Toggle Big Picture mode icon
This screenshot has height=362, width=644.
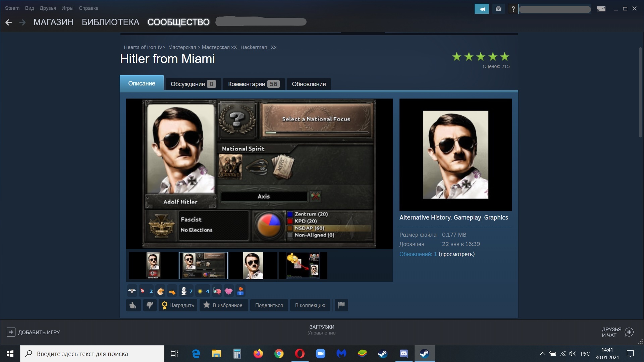click(601, 9)
